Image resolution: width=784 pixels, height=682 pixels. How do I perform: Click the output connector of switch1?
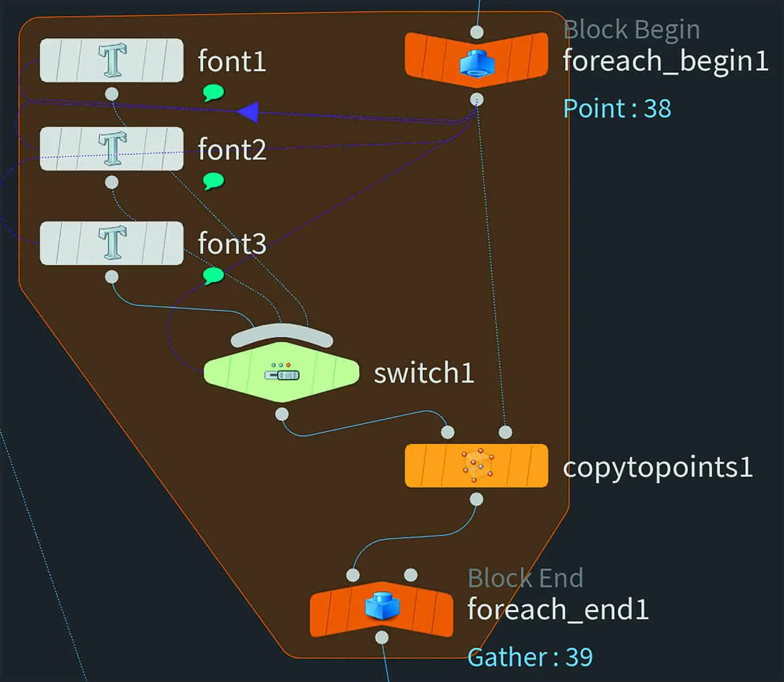(x=282, y=414)
